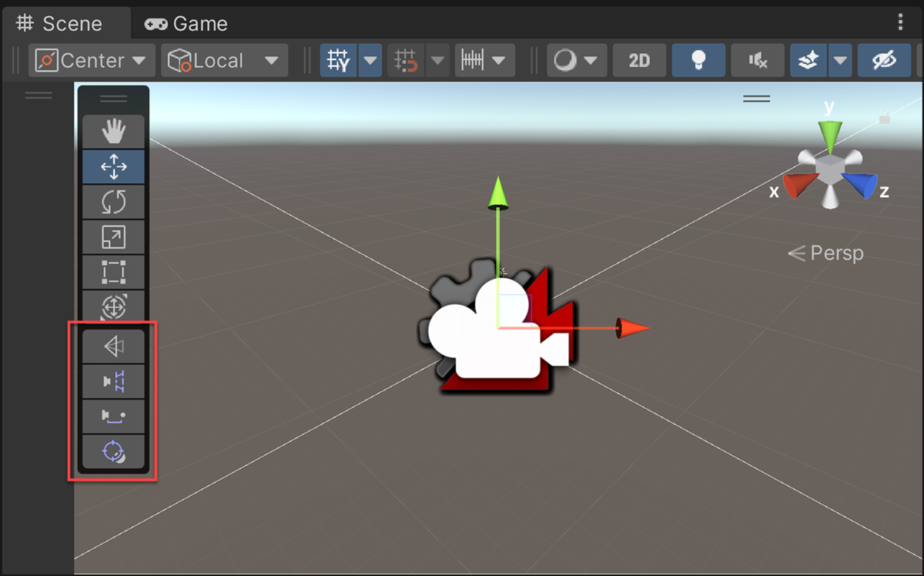The image size is (924, 576).
Task: Select the Transform tool
Action: click(114, 306)
